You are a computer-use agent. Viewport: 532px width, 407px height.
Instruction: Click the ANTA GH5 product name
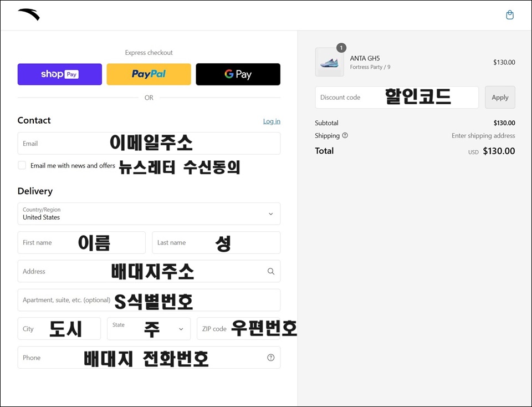point(365,58)
